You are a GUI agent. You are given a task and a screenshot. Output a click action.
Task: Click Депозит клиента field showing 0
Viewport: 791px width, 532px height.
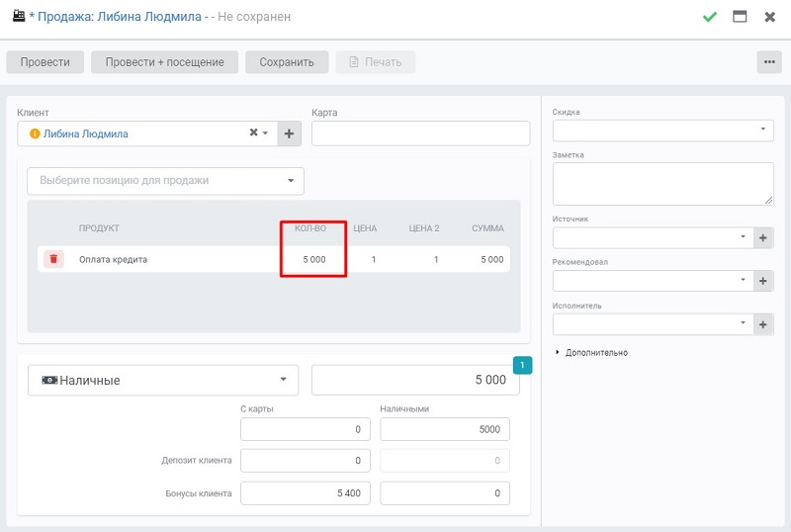tap(306, 461)
